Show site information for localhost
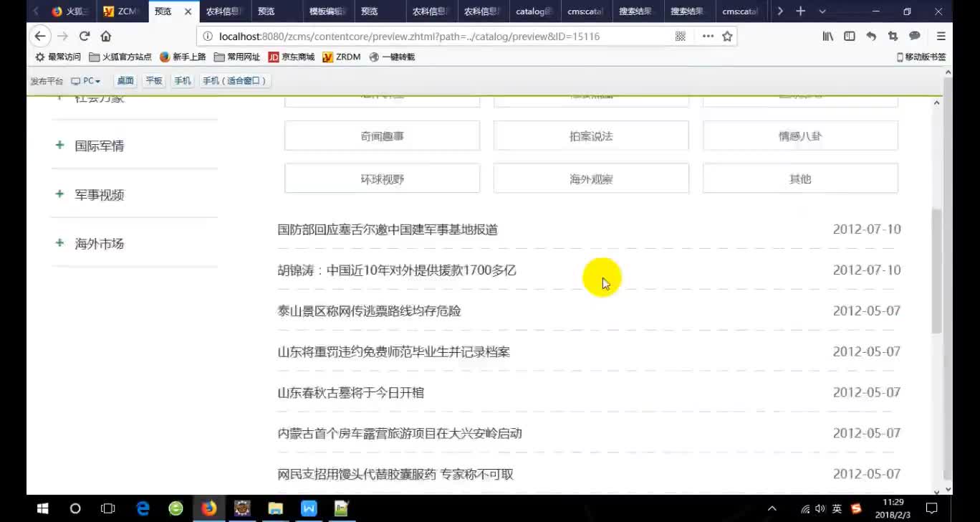 [x=208, y=37]
